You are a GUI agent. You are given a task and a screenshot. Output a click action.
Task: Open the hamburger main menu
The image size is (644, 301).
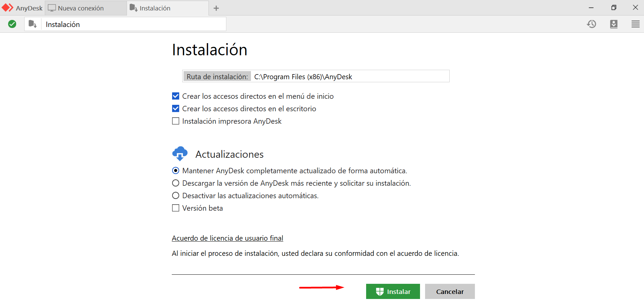(x=635, y=24)
